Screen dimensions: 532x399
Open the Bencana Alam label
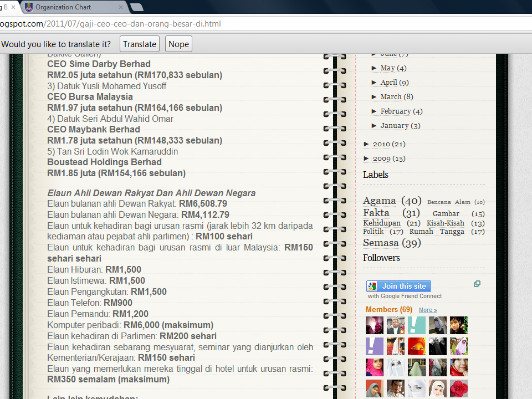point(448,202)
